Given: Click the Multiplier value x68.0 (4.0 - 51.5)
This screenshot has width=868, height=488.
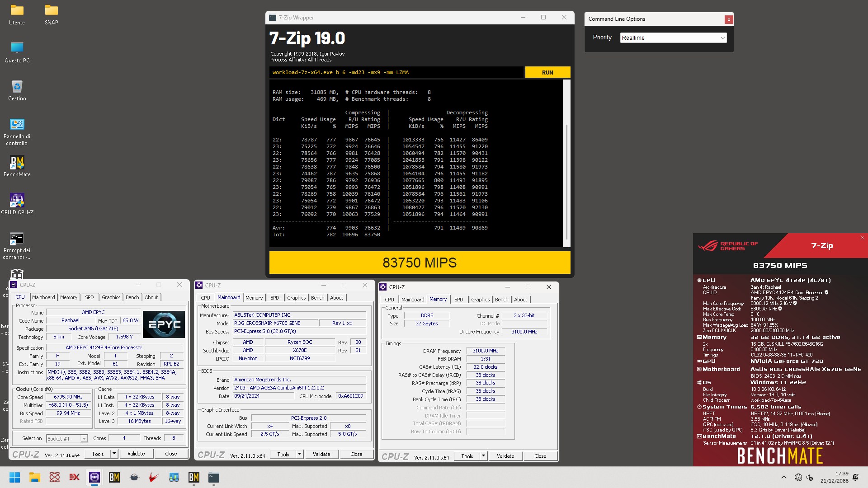Looking at the screenshot, I should coord(68,405).
